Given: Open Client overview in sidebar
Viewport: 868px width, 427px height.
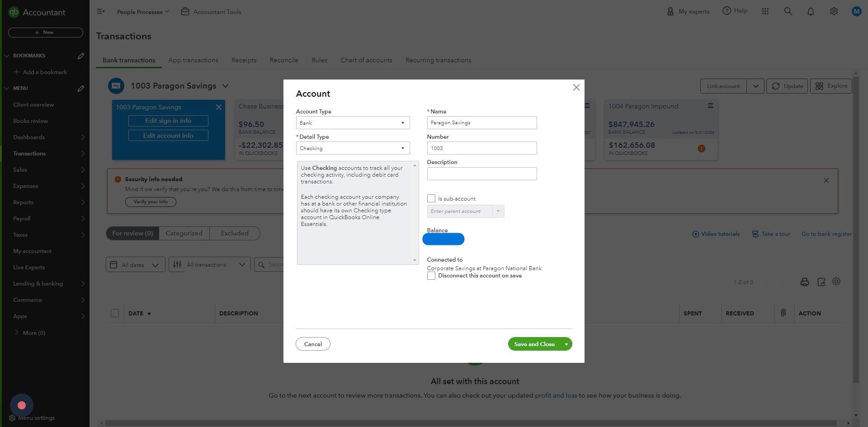Looking at the screenshot, I should click(33, 105).
